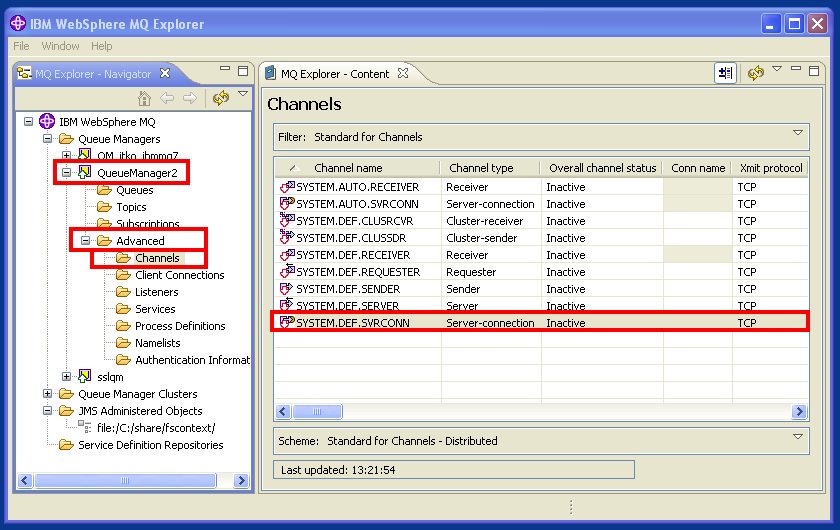
Task: Minimize the Content panel
Action: click(796, 69)
